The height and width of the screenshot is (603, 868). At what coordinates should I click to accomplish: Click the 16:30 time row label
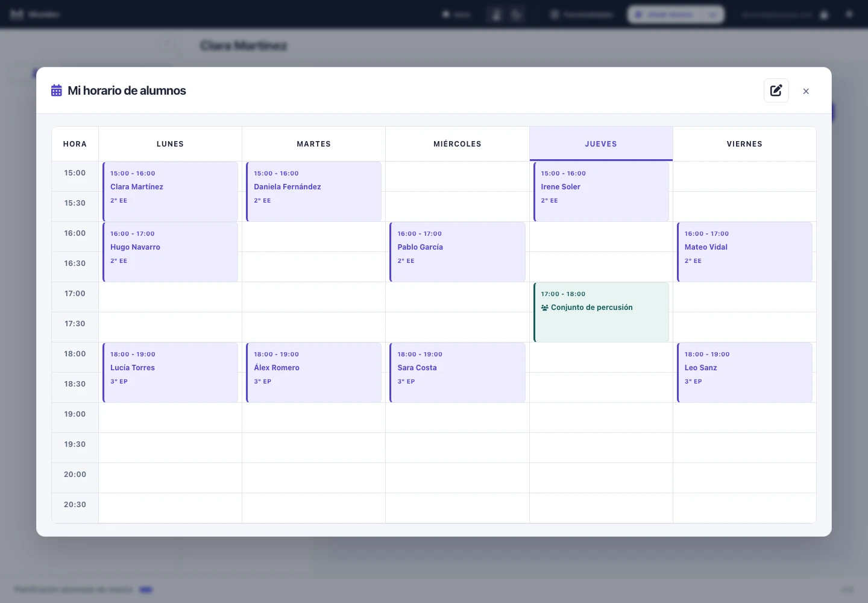(x=75, y=264)
